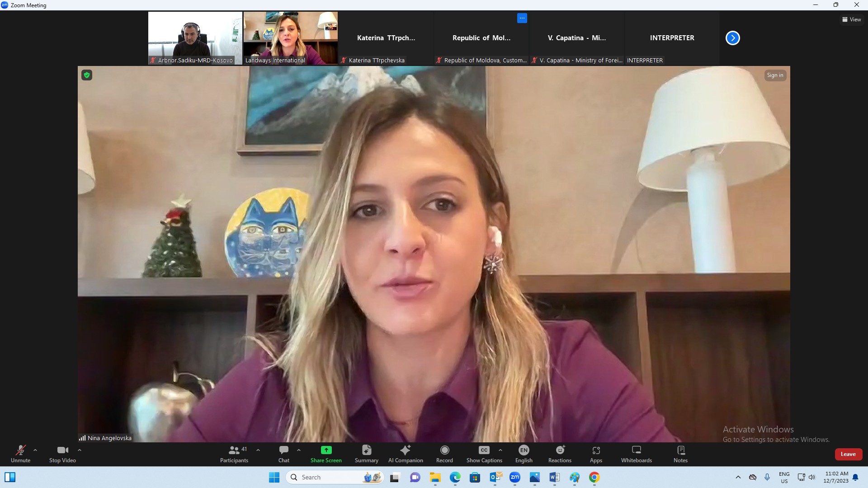This screenshot has width=868, height=488.
Task: Unmute the microphone
Action: coord(20,454)
